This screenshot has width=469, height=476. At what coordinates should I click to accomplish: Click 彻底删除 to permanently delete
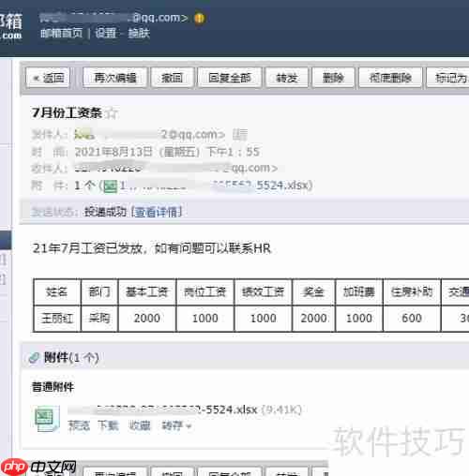(390, 78)
